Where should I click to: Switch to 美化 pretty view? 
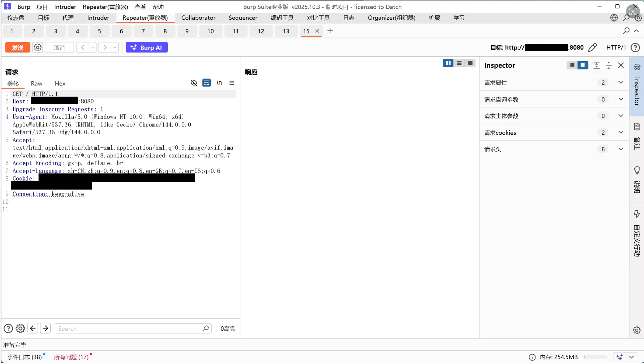(x=13, y=84)
